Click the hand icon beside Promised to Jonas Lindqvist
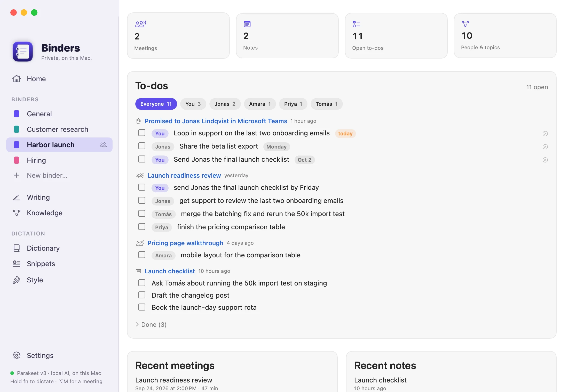The image size is (569, 392). (139, 121)
